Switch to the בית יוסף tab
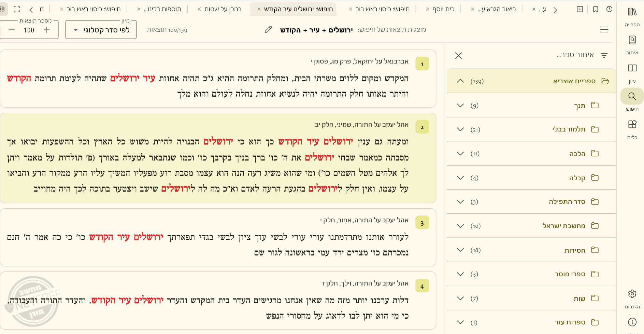The height and width of the screenshot is (334, 644). coord(443,9)
